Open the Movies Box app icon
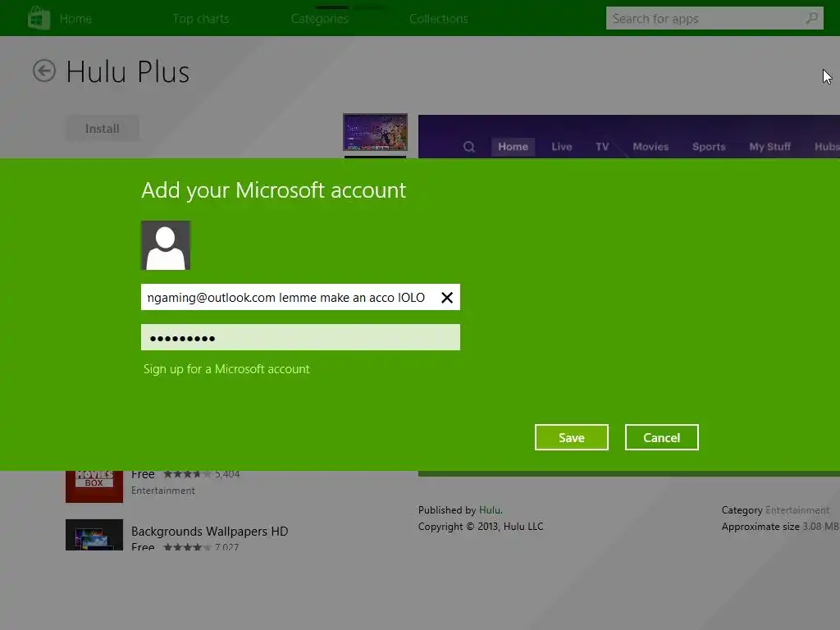 point(94,486)
